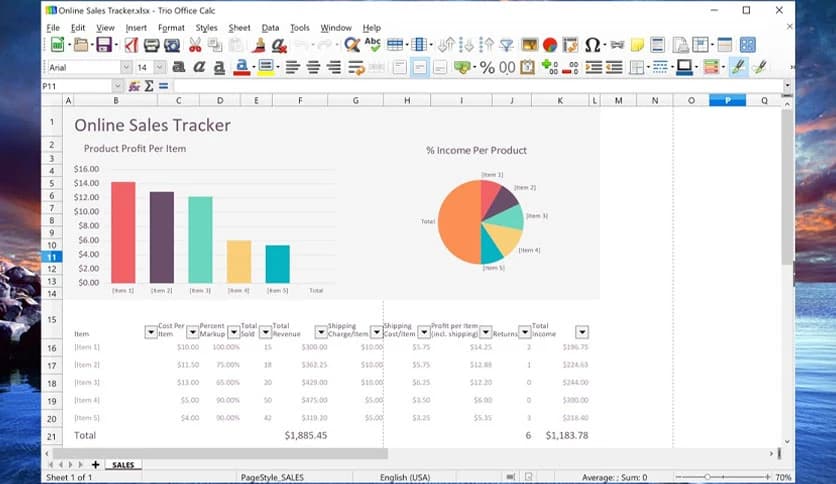Click column header P
The width and height of the screenshot is (836, 484).
[x=727, y=100]
